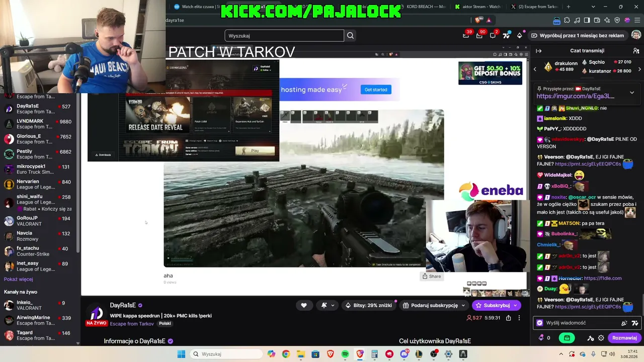Screen dimensions: 644x362
Task: Open chat settings gear icon
Action: 601,338
